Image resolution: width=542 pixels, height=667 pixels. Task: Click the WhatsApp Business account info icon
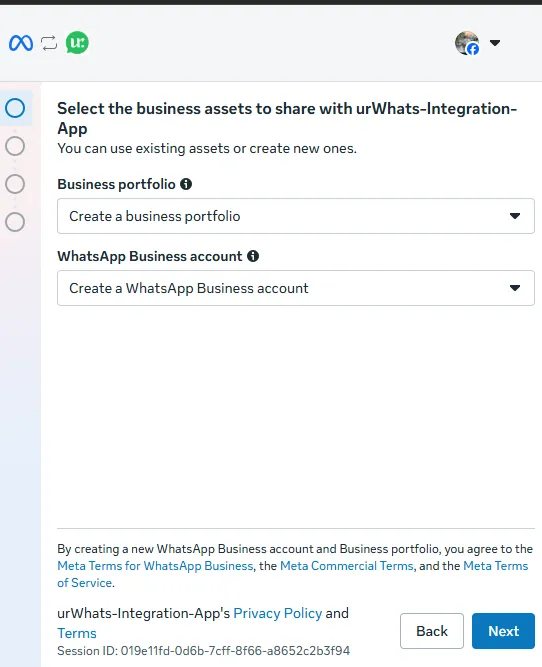(x=253, y=256)
